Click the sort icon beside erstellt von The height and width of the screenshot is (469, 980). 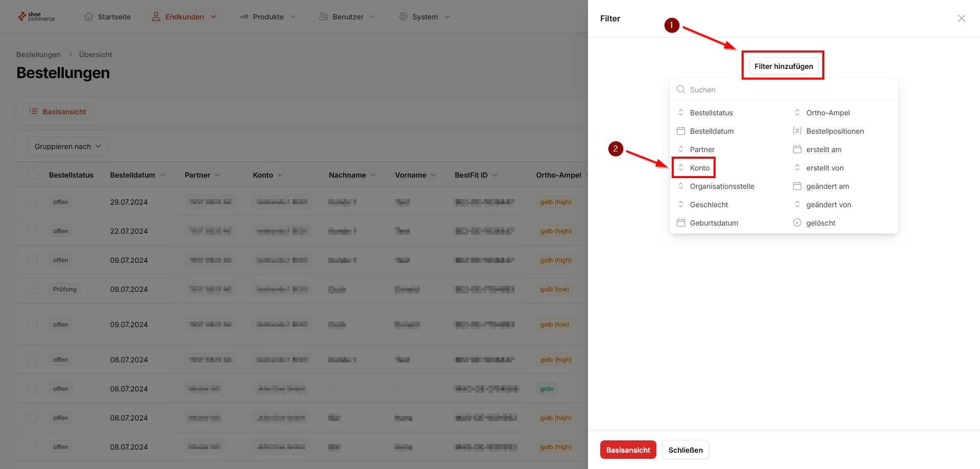point(797,167)
